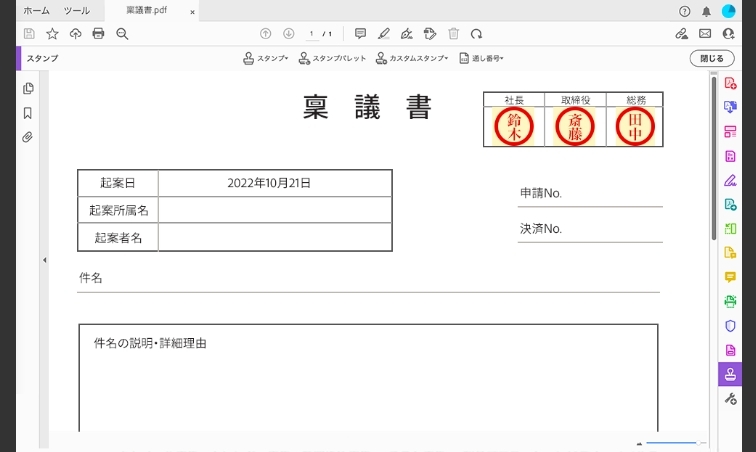Print the document
756x452 pixels.
(x=98, y=34)
